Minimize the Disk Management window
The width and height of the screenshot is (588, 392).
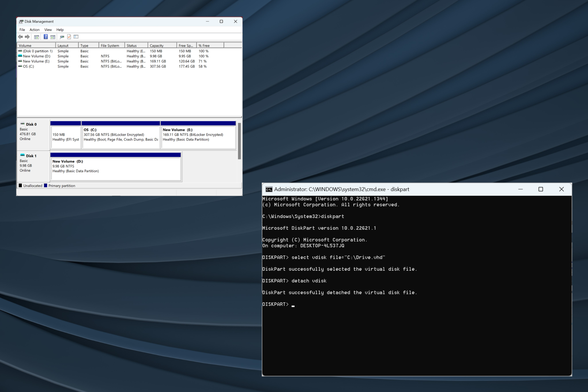(207, 21)
